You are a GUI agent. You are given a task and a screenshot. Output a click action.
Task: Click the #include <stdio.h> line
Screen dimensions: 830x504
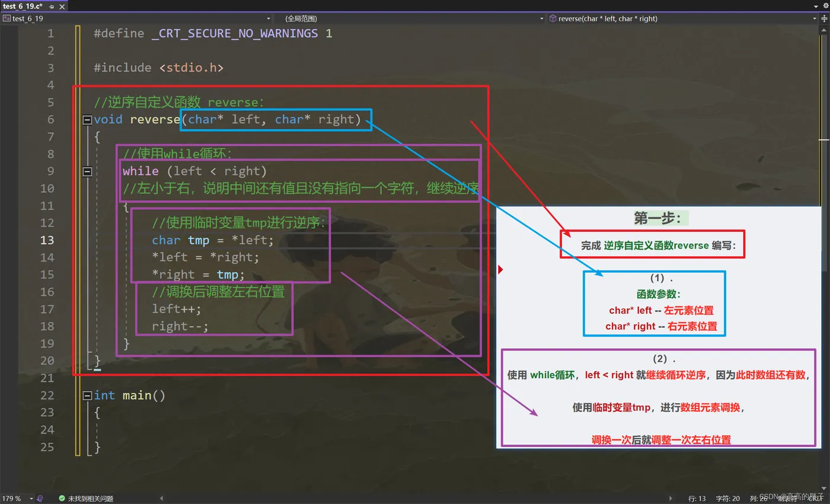coord(158,68)
